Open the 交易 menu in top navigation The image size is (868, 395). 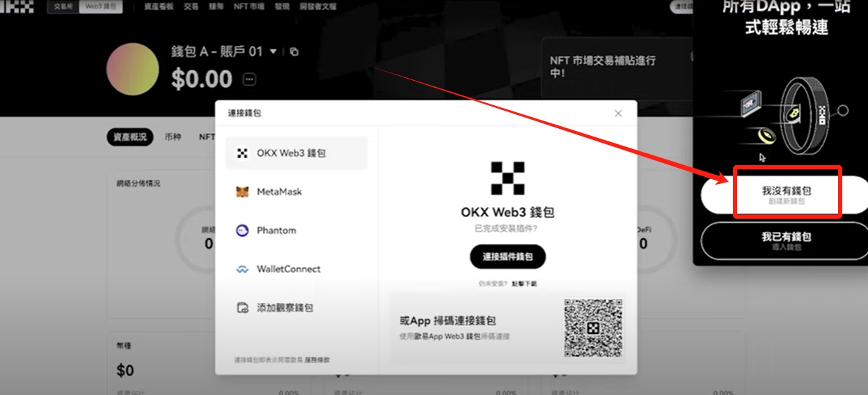pyautogui.click(x=191, y=6)
